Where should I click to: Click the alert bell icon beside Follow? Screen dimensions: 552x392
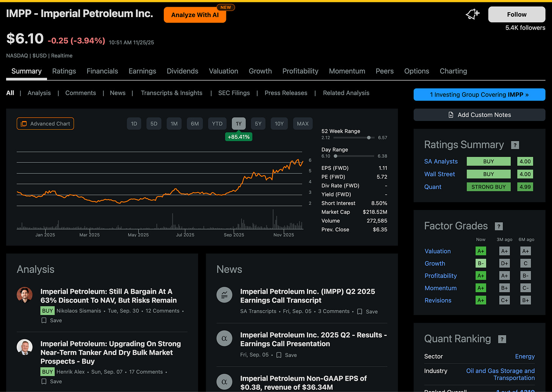pyautogui.click(x=472, y=14)
